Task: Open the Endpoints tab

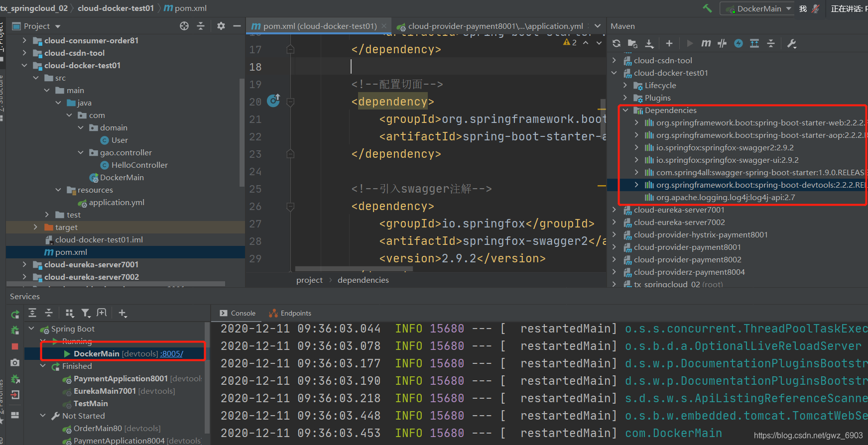Action: tap(290, 313)
